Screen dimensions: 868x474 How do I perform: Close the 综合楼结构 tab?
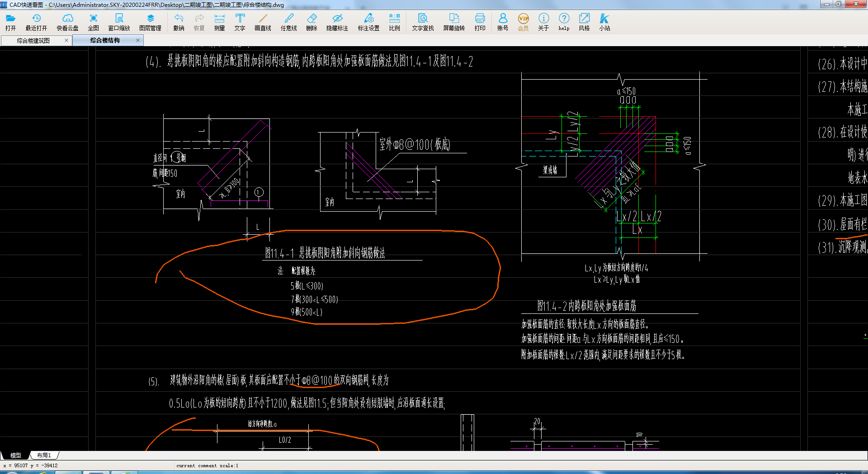click(x=138, y=40)
